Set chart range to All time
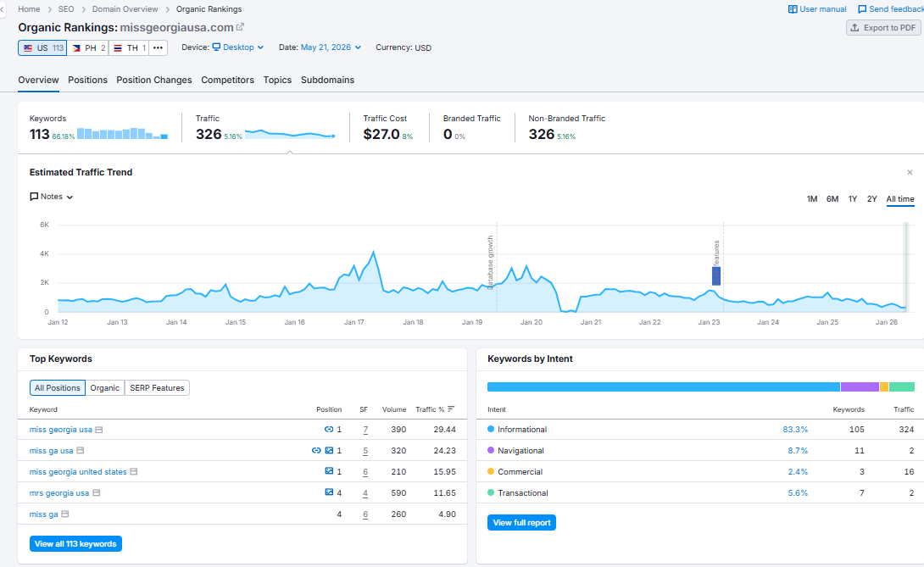Screen dimensions: 924x567 [899, 199]
